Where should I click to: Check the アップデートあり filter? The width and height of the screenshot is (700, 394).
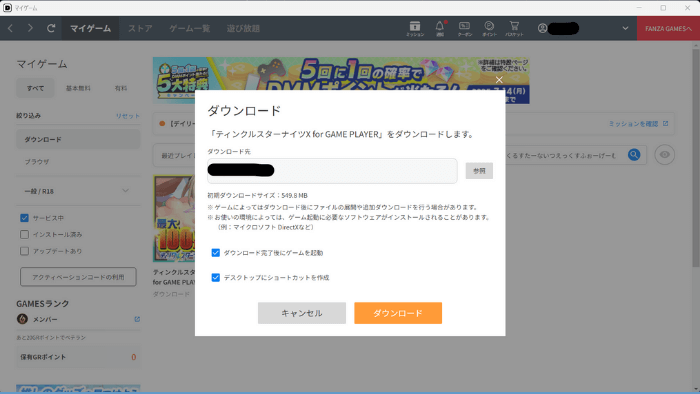(x=24, y=251)
